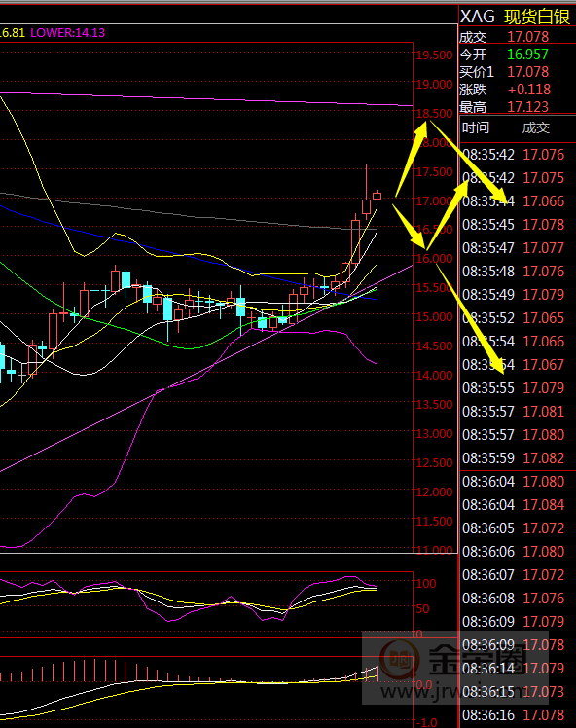Click the XAG 现货白银 symbol title
This screenshot has width=576, height=728.
tap(516, 17)
